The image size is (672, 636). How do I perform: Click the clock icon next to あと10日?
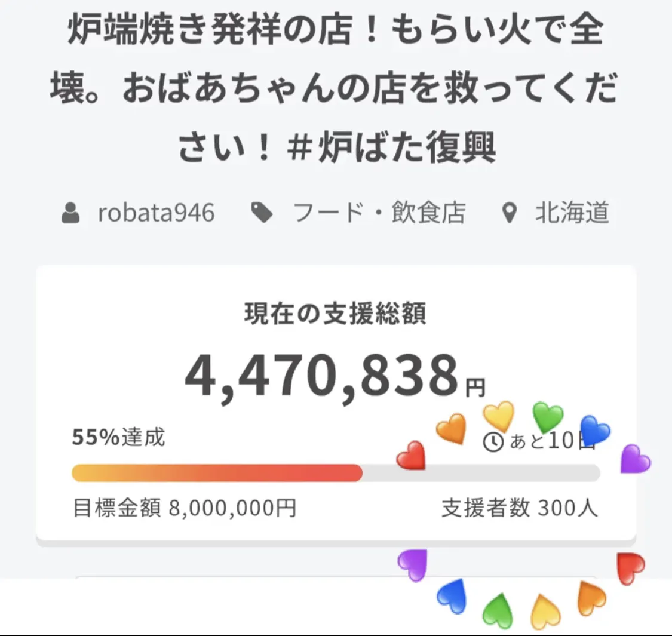pyautogui.click(x=493, y=443)
